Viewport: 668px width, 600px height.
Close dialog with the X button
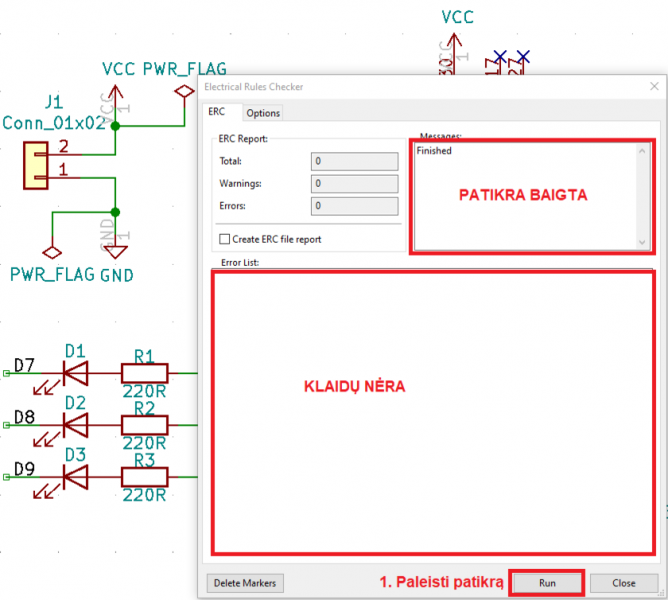pyautogui.click(x=654, y=87)
